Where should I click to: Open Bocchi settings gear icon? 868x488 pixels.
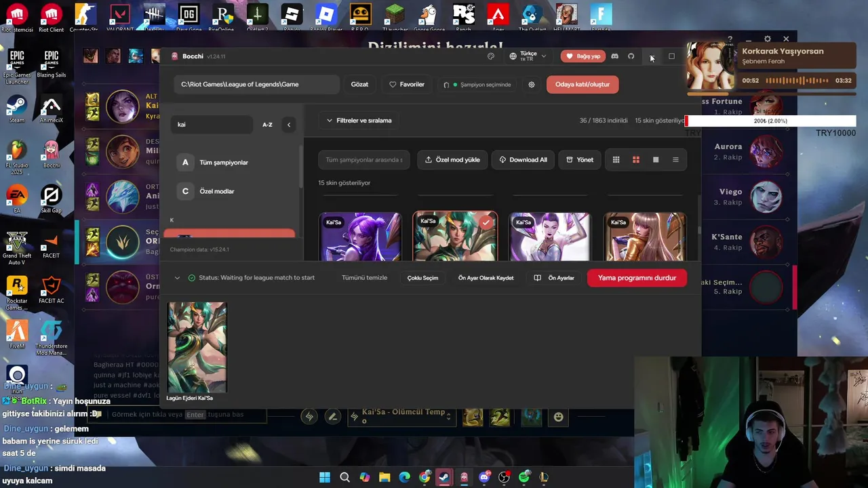[x=532, y=85]
